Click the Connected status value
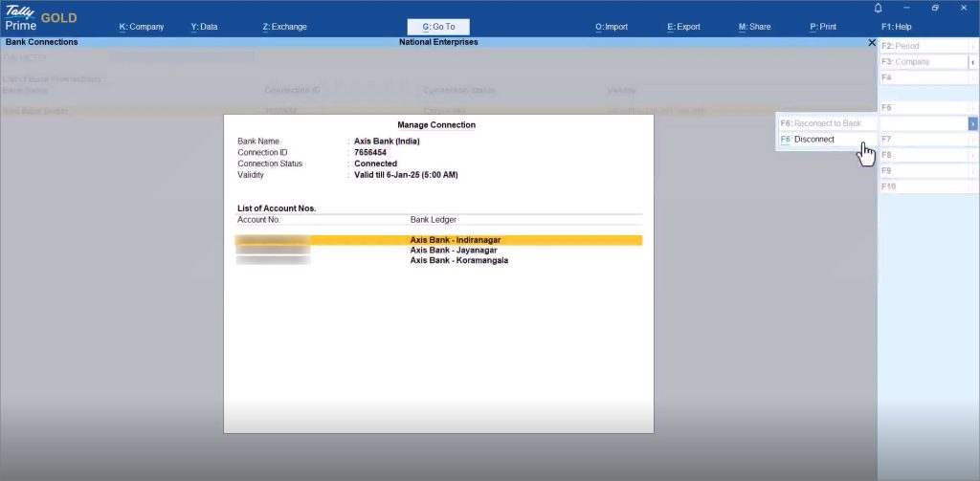Image resolution: width=980 pixels, height=481 pixels. [375, 164]
